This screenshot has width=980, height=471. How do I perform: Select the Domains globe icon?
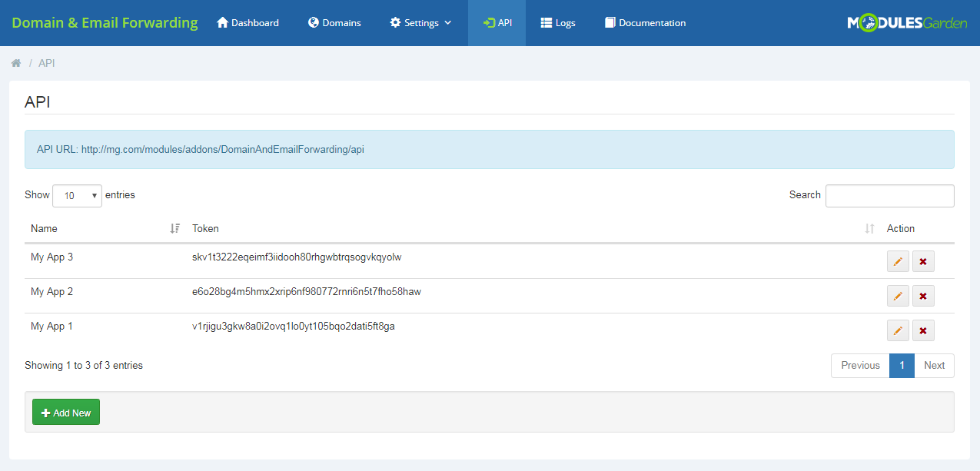pos(313,22)
